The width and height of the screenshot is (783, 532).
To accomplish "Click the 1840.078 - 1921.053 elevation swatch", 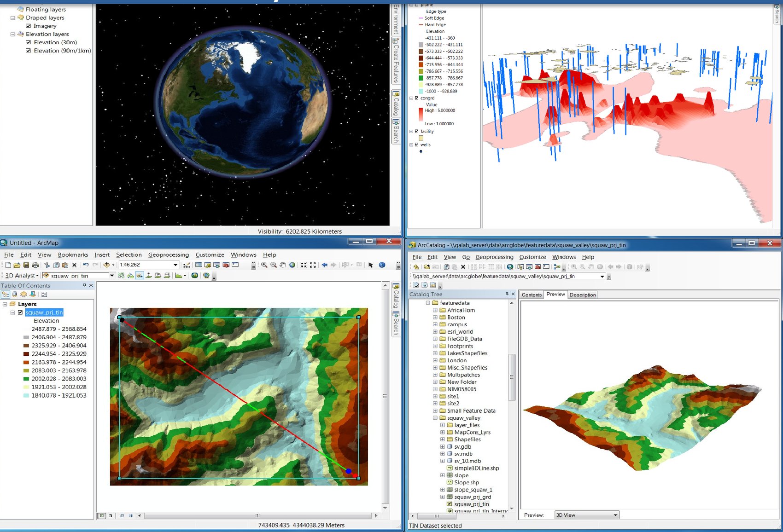I will pyautogui.click(x=26, y=395).
